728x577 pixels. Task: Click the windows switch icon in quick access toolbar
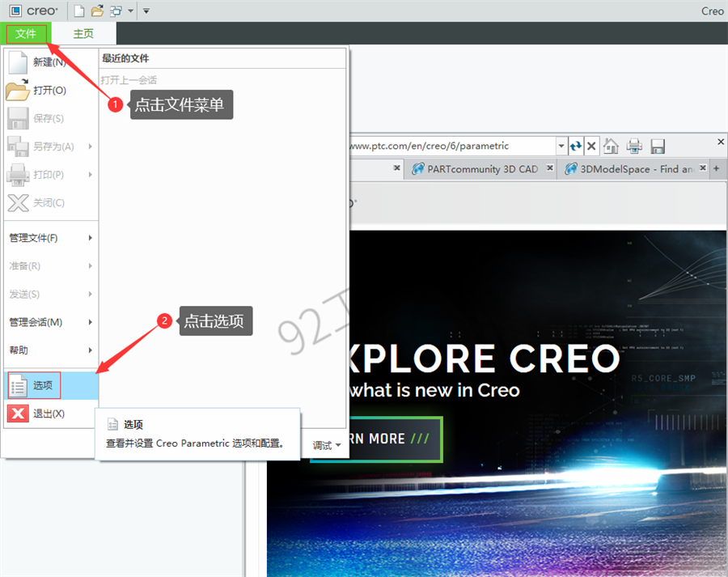116,11
